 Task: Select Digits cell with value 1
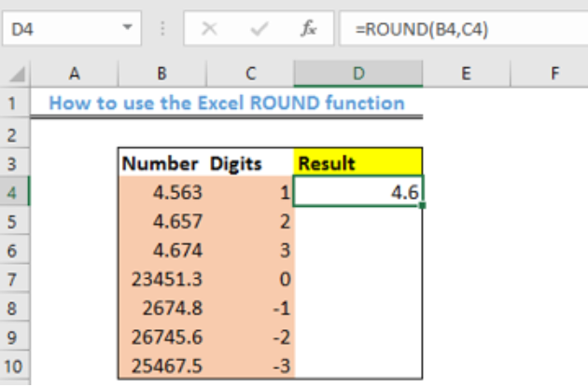click(x=250, y=191)
